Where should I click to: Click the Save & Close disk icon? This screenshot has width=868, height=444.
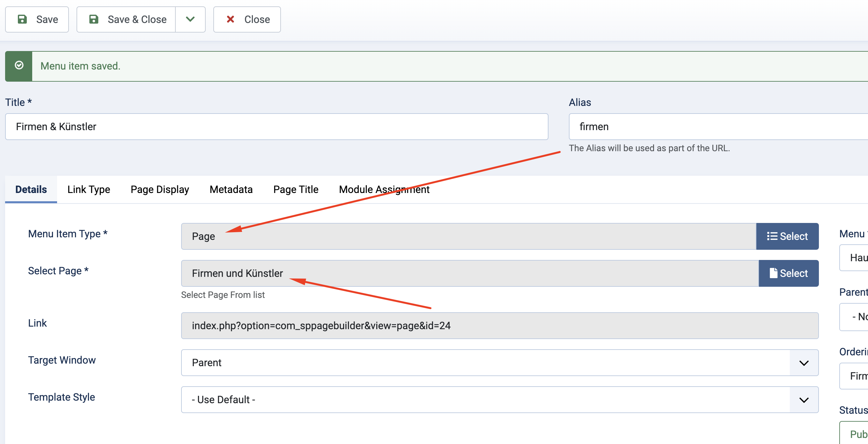point(94,19)
